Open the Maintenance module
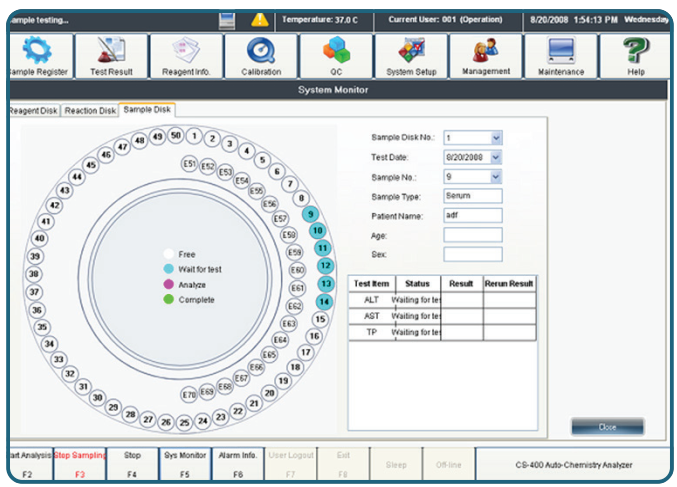677x487 pixels. pos(561,56)
